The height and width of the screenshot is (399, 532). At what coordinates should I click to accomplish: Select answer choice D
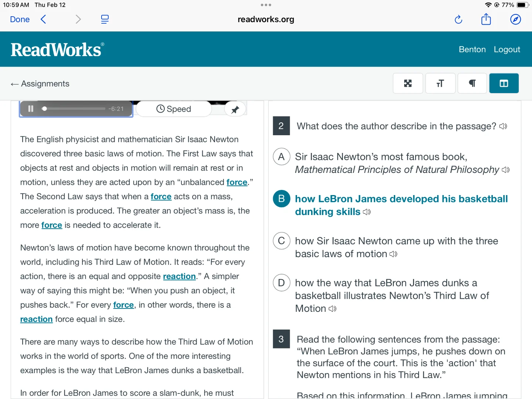pyautogui.click(x=281, y=283)
